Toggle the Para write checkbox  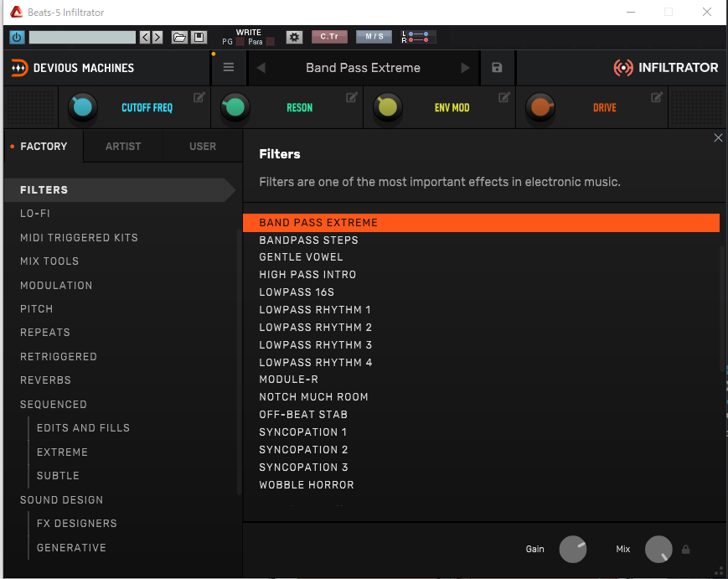[270, 42]
